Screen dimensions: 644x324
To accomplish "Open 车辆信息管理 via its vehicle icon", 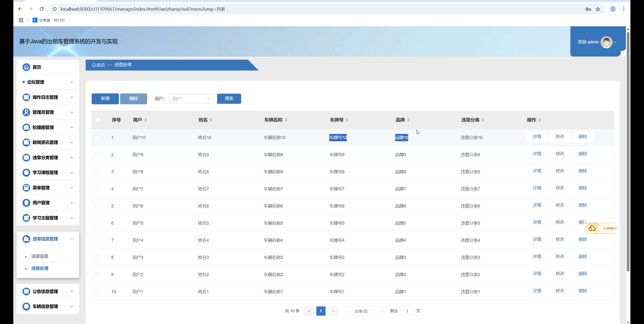I will click(26, 306).
